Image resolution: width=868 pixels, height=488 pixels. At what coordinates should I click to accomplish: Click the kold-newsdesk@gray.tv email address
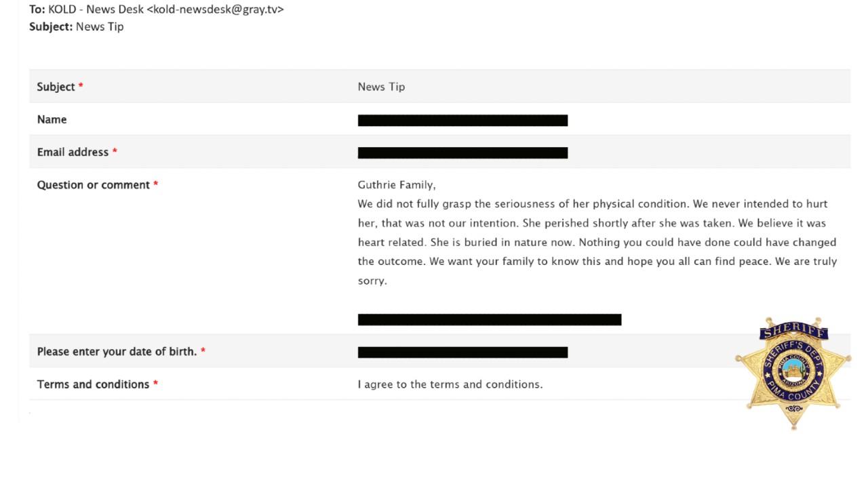[x=215, y=9]
